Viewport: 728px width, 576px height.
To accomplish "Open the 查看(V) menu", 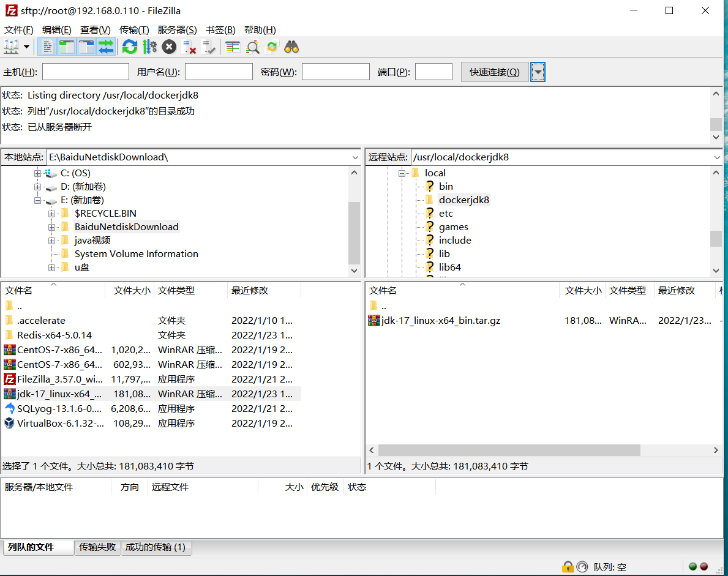I will click(x=95, y=30).
